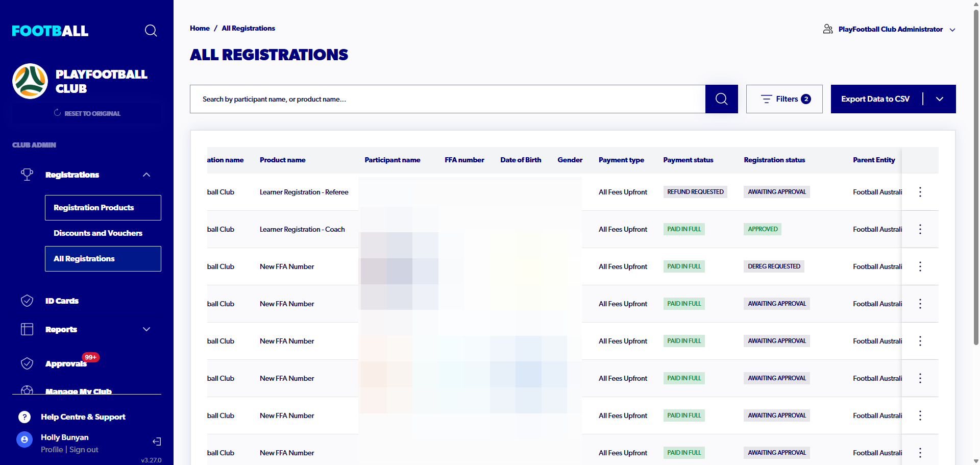Submit search with the magnifier button
980x465 pixels.
tap(721, 99)
